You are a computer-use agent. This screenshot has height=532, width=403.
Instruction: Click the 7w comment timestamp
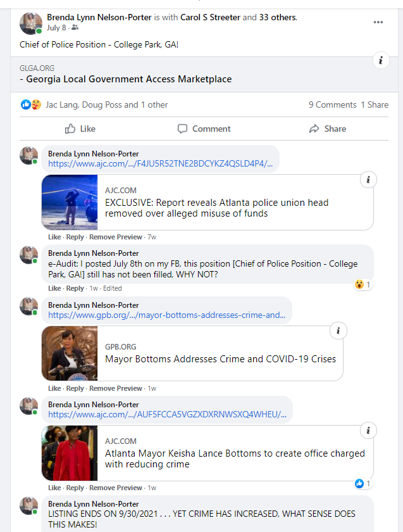click(x=152, y=237)
